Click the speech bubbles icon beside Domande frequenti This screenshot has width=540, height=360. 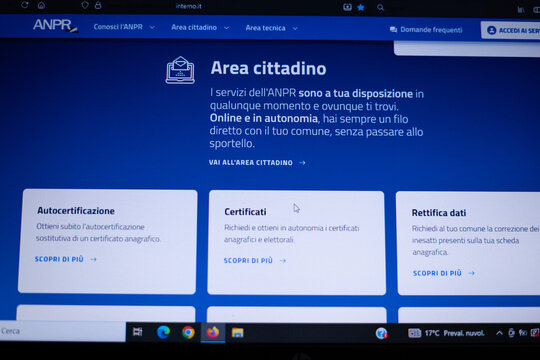pyautogui.click(x=393, y=30)
